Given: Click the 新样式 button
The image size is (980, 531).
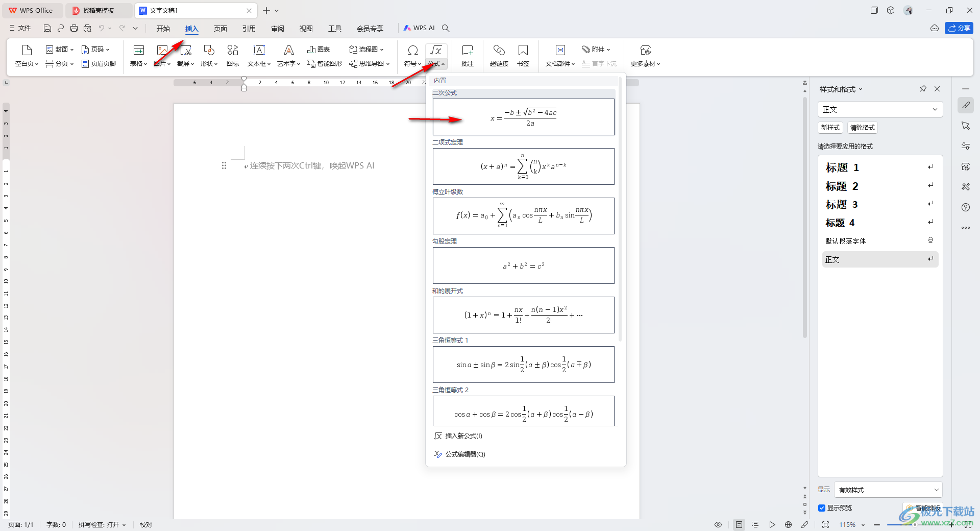Looking at the screenshot, I should pos(830,128).
